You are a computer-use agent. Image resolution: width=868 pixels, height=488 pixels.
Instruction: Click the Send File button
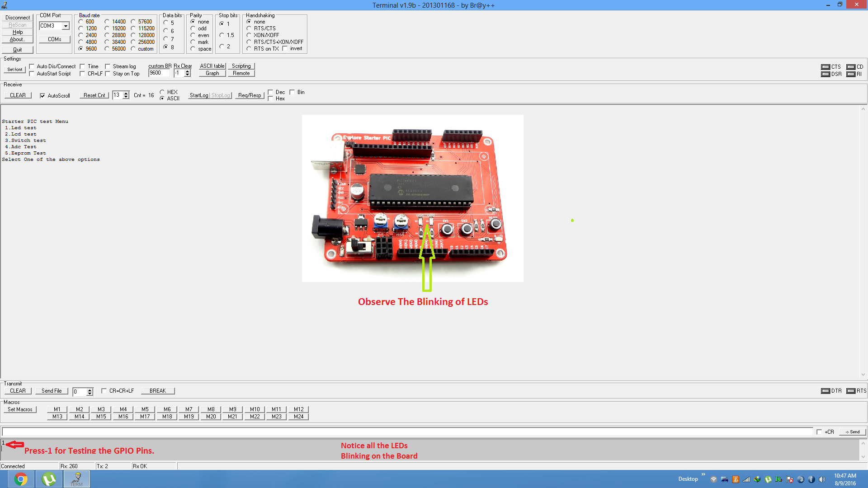click(x=52, y=391)
